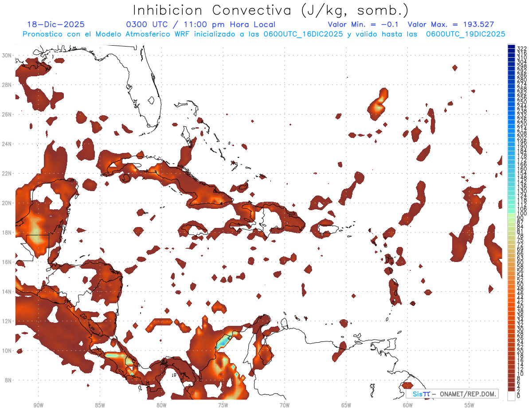Viewport: 532px width, 411px height.
Task: Select the dark navy swatch beside 310
Action: coord(512,55)
